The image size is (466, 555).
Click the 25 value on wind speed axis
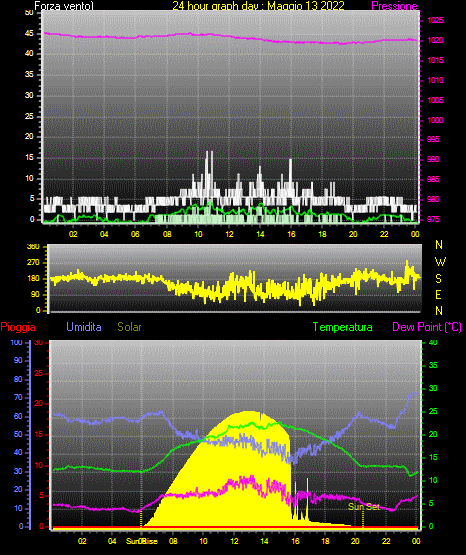pyautogui.click(x=29, y=116)
